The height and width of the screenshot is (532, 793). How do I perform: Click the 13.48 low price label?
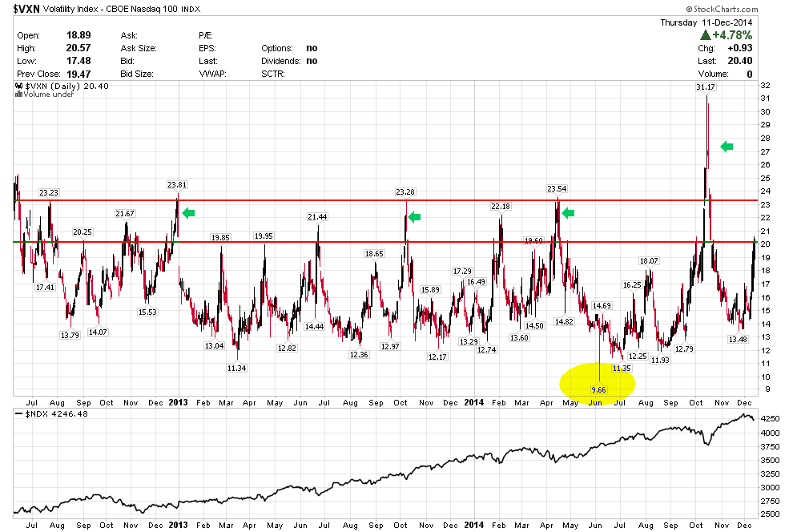(x=738, y=340)
